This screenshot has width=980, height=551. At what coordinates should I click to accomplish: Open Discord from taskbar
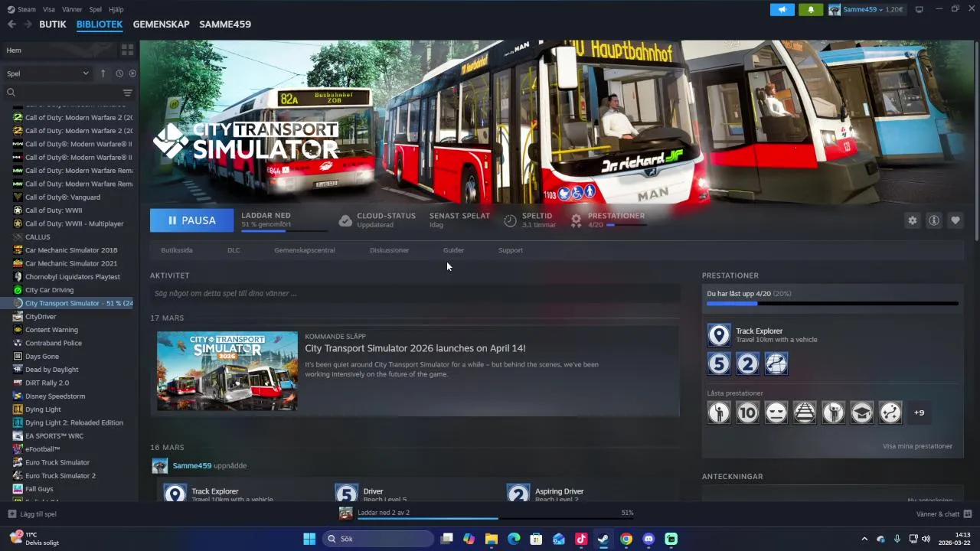coord(648,539)
